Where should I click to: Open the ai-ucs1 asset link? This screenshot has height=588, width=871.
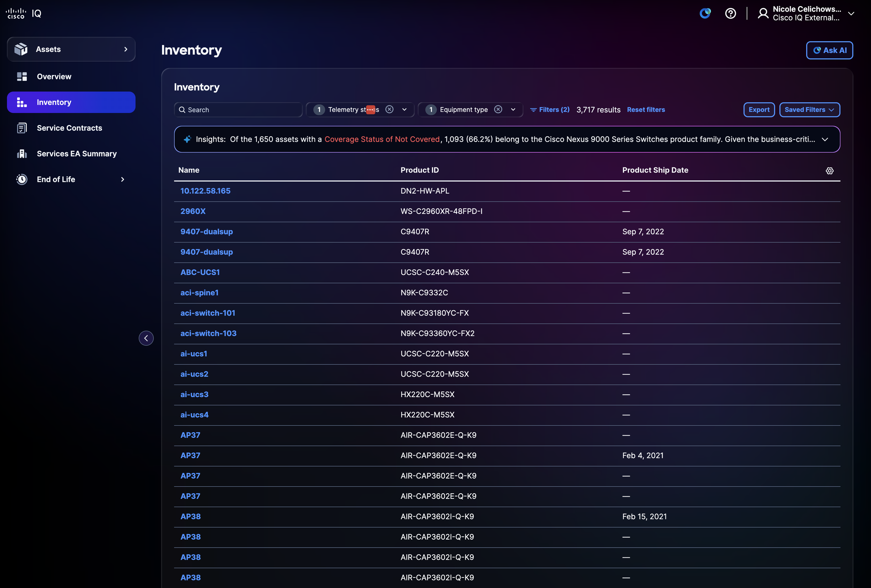pyautogui.click(x=194, y=354)
